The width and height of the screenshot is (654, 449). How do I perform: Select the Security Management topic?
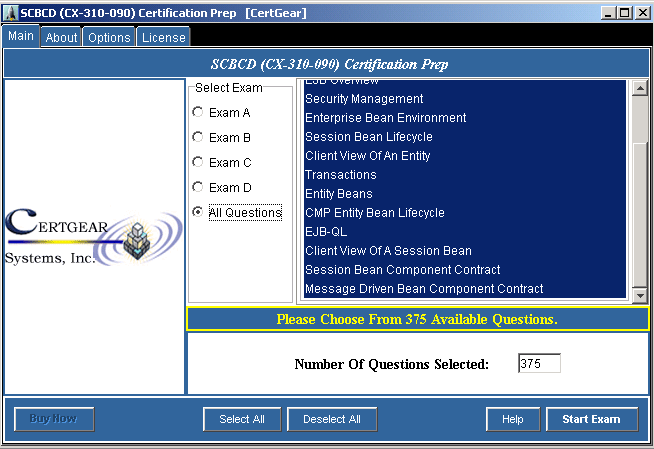[x=465, y=99]
